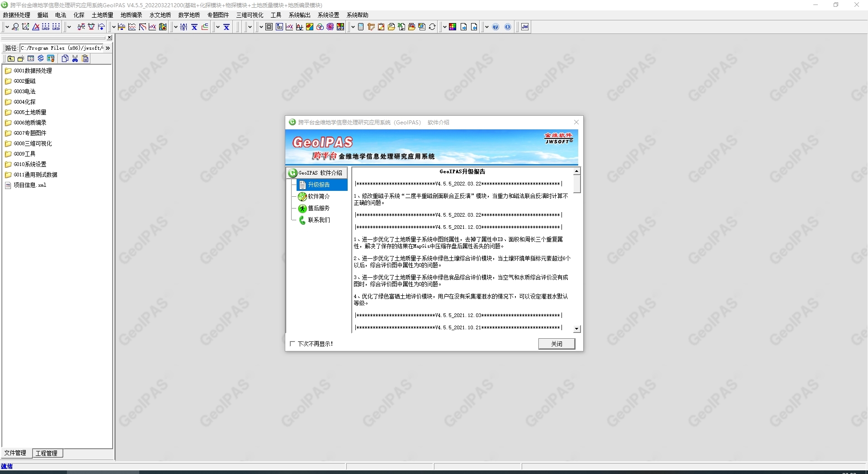Screen dimensions: 868x474
Task: Click the GeoIPAS 软件介绍 root node
Action: coord(316,173)
